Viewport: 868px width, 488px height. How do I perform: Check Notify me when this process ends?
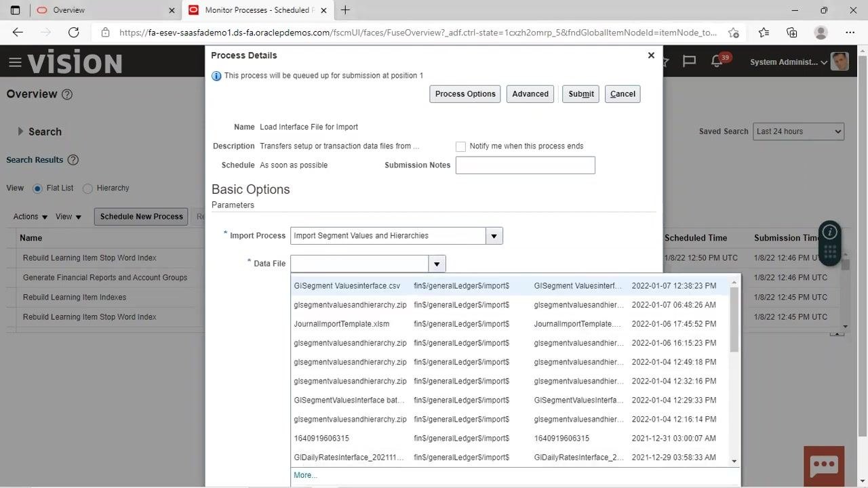[461, 146]
